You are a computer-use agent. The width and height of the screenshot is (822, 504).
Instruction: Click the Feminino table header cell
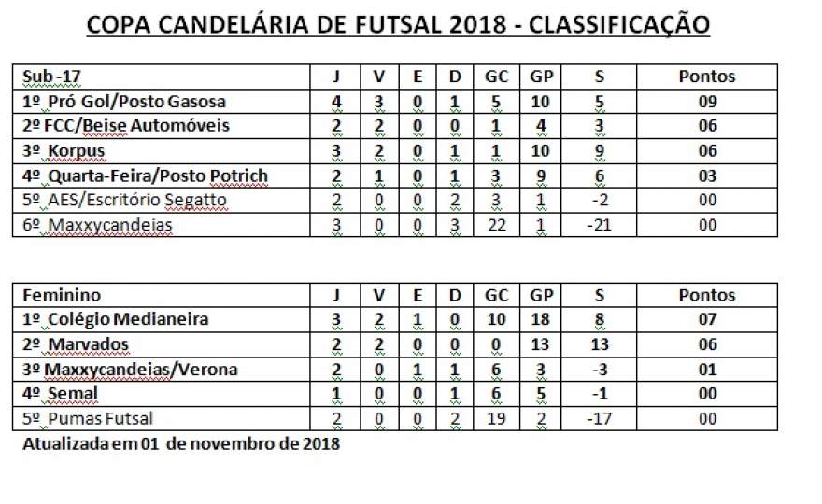click(162, 296)
